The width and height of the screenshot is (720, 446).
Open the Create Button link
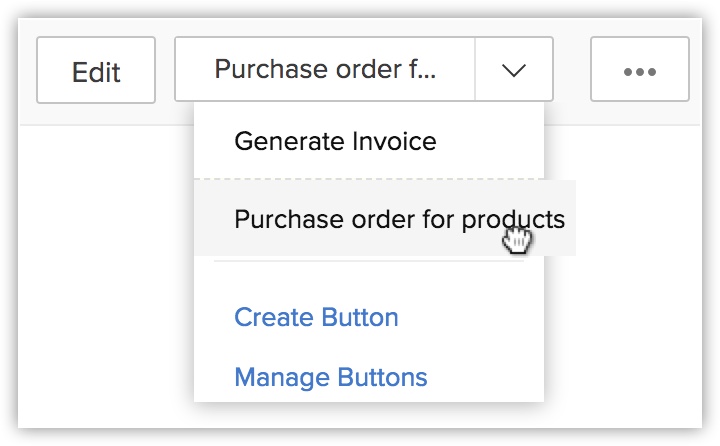pyautogui.click(x=316, y=317)
